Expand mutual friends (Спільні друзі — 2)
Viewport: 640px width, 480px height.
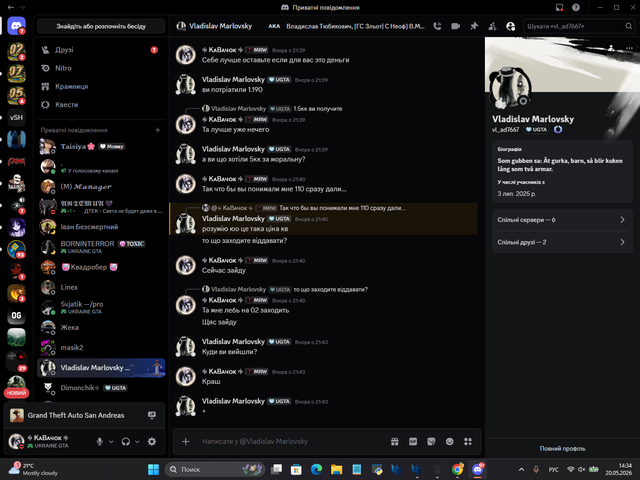tap(562, 242)
